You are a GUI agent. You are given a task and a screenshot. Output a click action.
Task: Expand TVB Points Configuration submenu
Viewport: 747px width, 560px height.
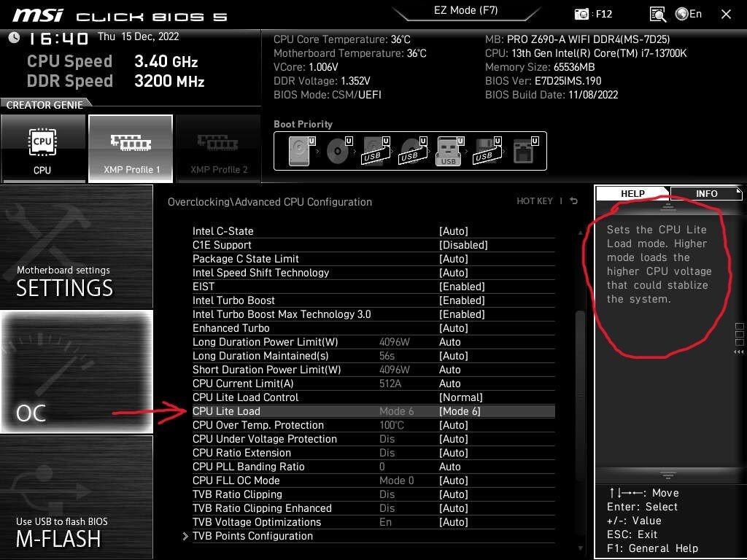[373, 536]
